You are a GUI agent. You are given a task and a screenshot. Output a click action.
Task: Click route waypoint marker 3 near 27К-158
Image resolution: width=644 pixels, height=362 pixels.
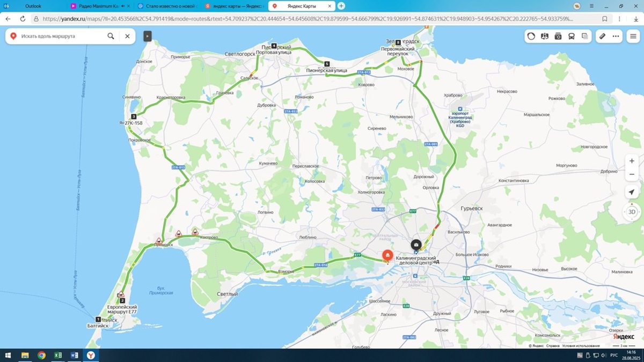tap(134, 116)
